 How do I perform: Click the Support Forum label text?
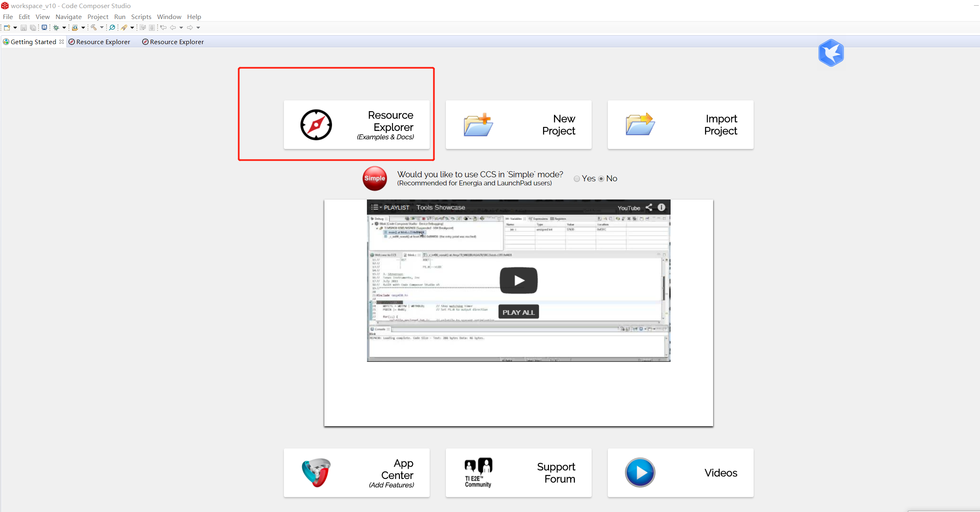click(556, 473)
